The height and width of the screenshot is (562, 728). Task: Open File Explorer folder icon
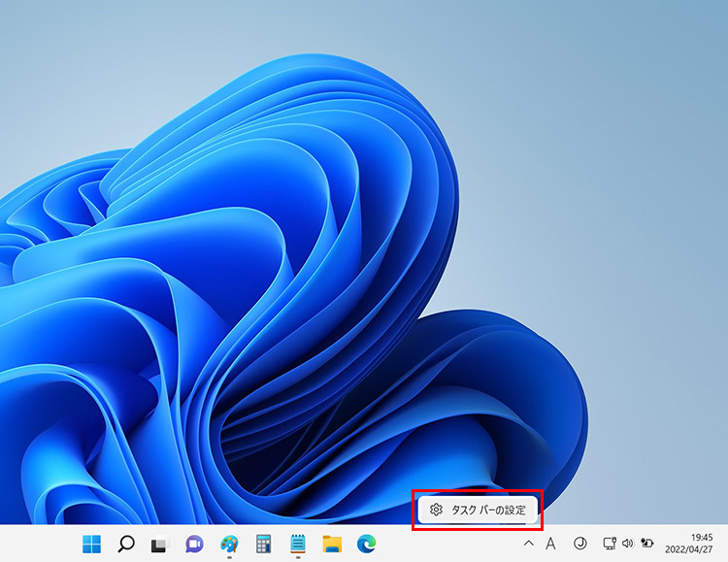[x=332, y=544]
